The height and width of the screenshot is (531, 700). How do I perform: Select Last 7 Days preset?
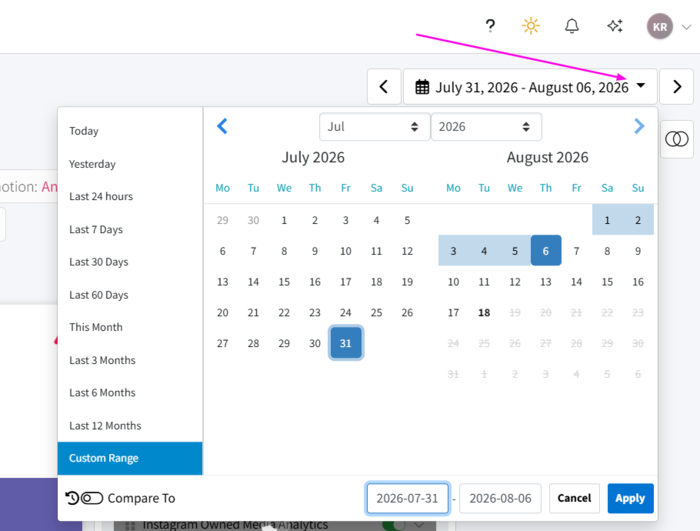(129, 230)
